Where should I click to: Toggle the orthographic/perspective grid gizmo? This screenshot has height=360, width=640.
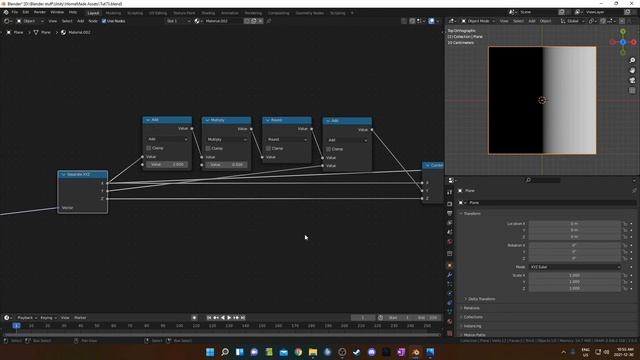coord(632,90)
